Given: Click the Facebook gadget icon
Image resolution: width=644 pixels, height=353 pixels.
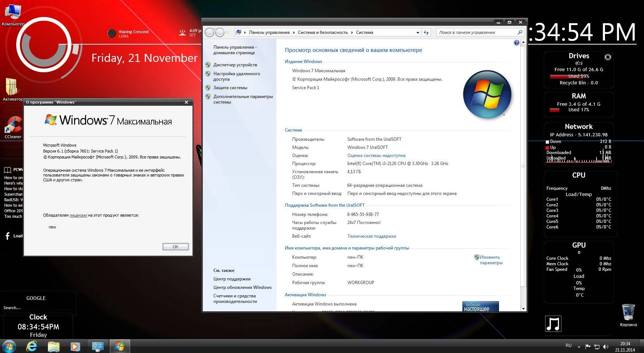Looking at the screenshot, I should (7, 236).
